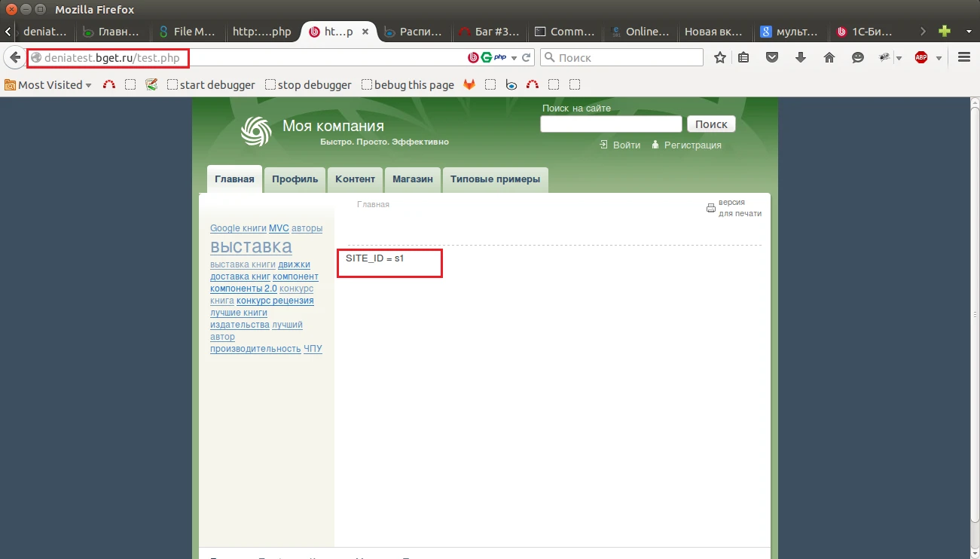Open the Типовые примеры tab
This screenshot has width=980, height=559.
pos(495,179)
